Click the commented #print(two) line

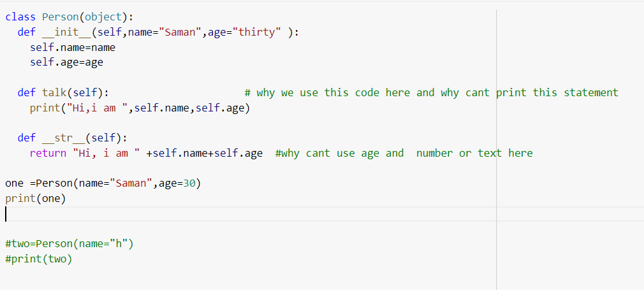pos(39,259)
